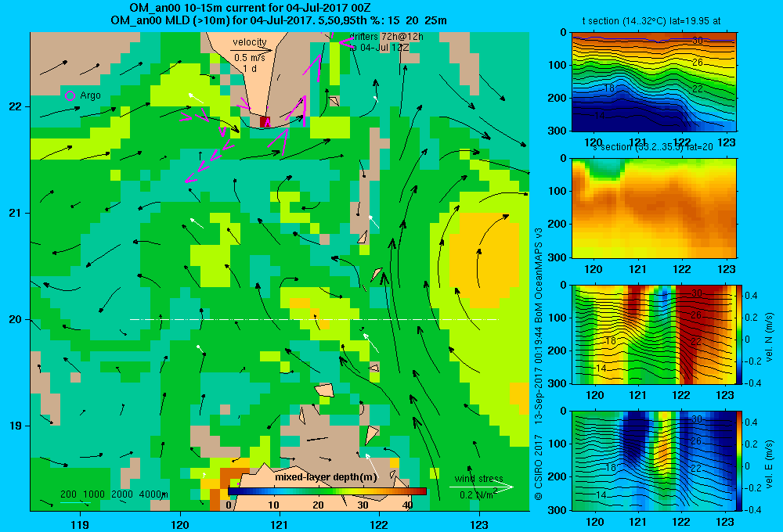The width and height of the screenshot is (783, 532).
Task: Open the salinity section panel
Action: point(654,208)
